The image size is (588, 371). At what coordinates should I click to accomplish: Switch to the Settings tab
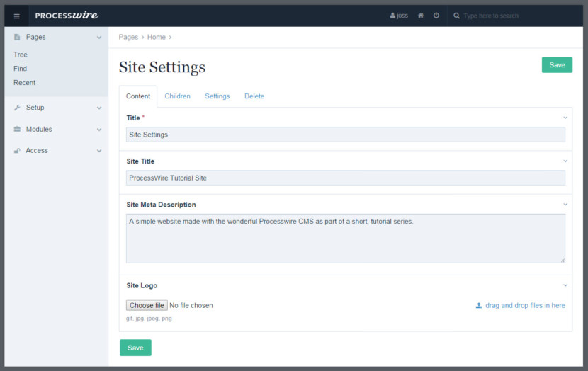click(217, 96)
